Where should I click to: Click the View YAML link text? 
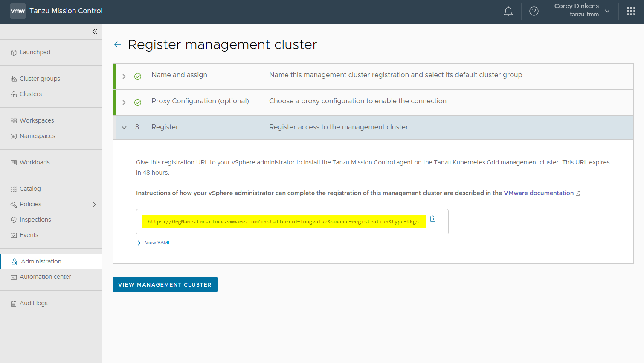point(158,243)
